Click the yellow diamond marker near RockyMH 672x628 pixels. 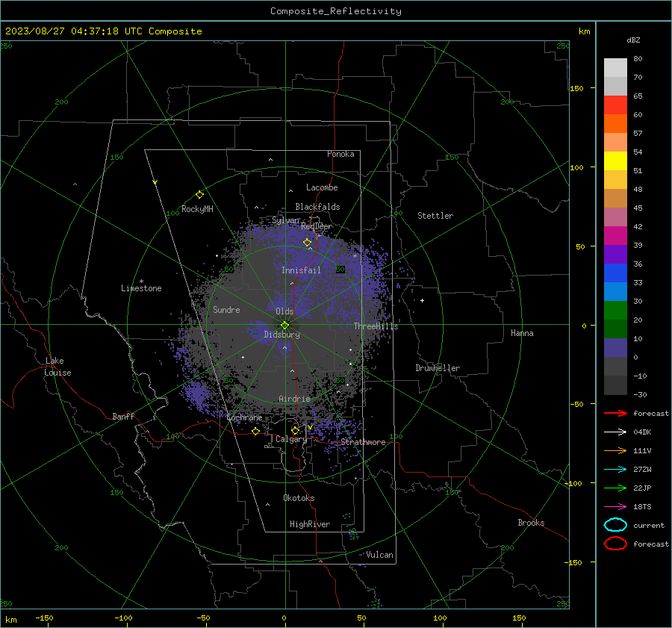[199, 195]
